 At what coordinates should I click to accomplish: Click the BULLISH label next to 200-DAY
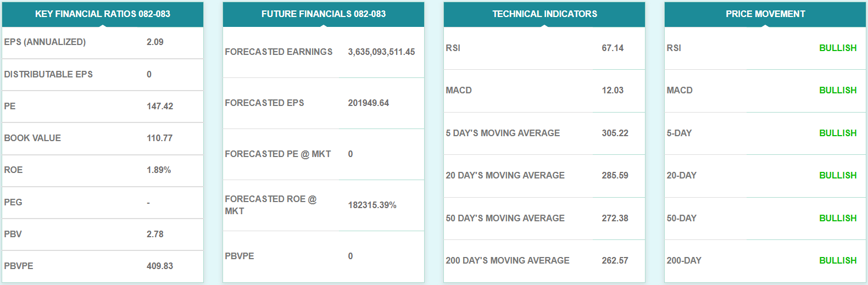(838, 261)
